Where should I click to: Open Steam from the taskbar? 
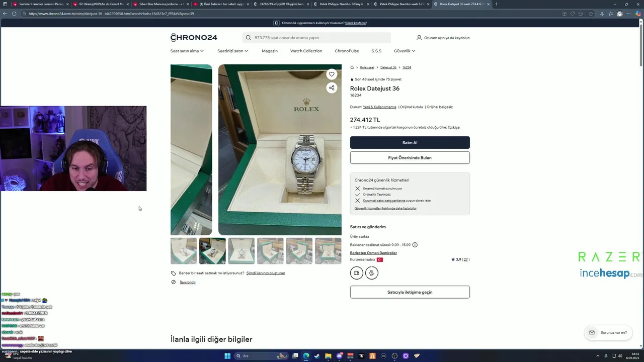pos(317,356)
